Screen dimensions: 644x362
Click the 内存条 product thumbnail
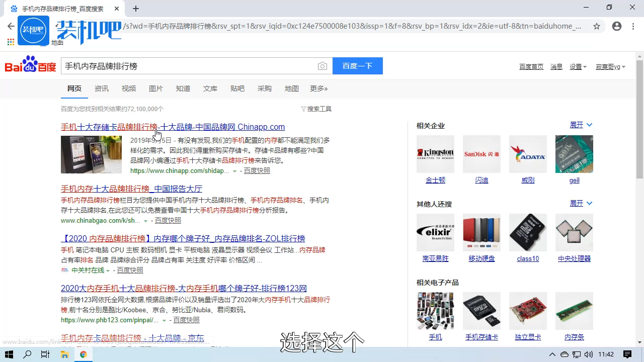(574, 311)
